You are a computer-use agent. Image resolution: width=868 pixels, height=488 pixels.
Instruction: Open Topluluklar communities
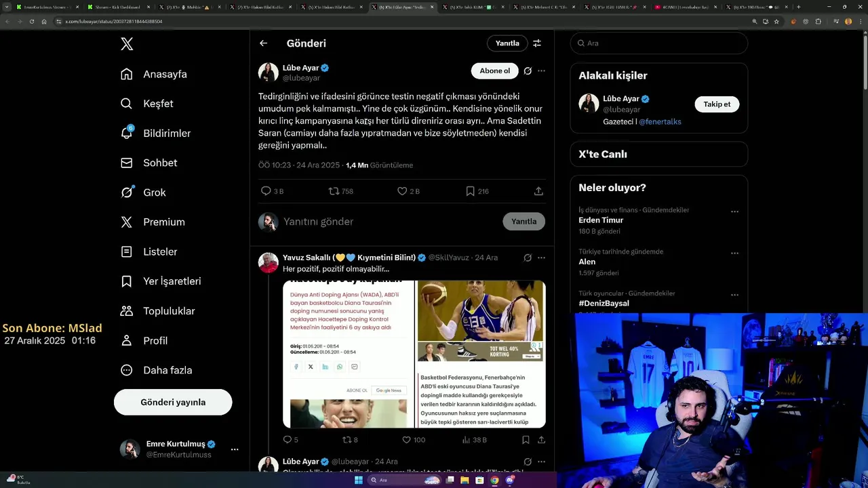pyautogui.click(x=157, y=311)
